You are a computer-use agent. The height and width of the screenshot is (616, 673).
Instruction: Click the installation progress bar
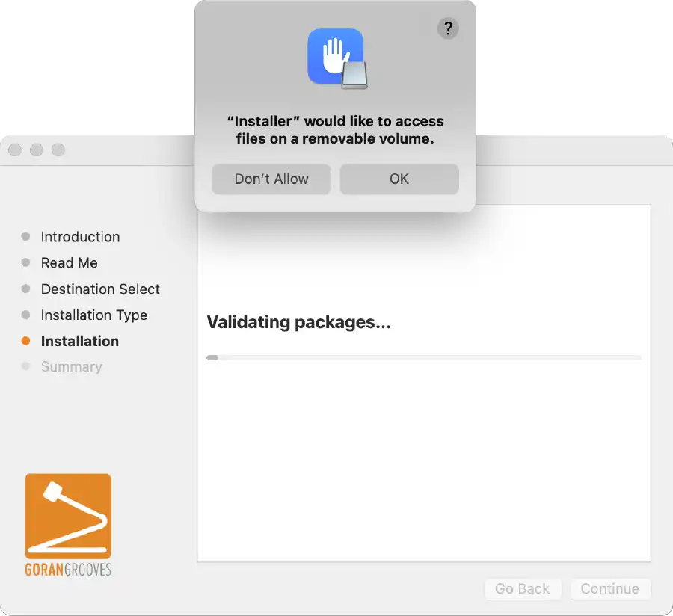[x=424, y=358]
